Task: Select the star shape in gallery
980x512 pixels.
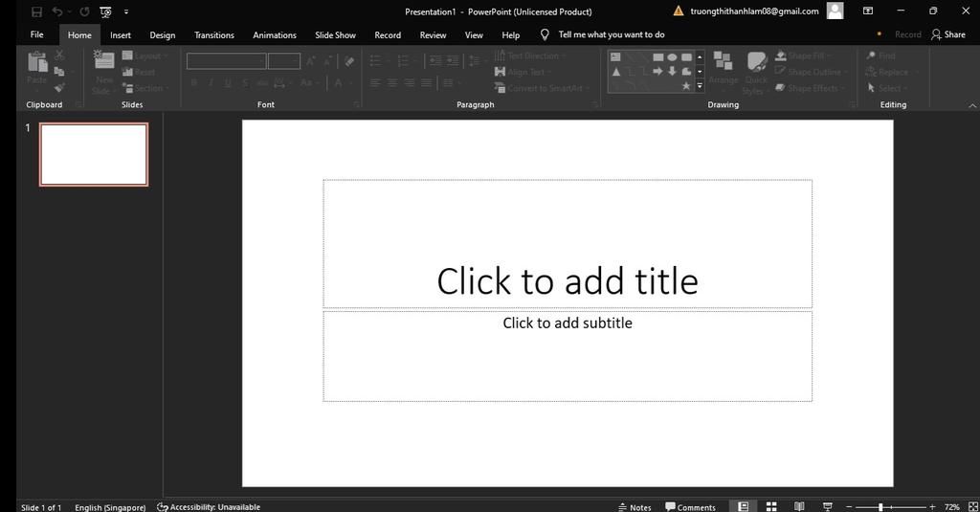Action: coord(686,85)
